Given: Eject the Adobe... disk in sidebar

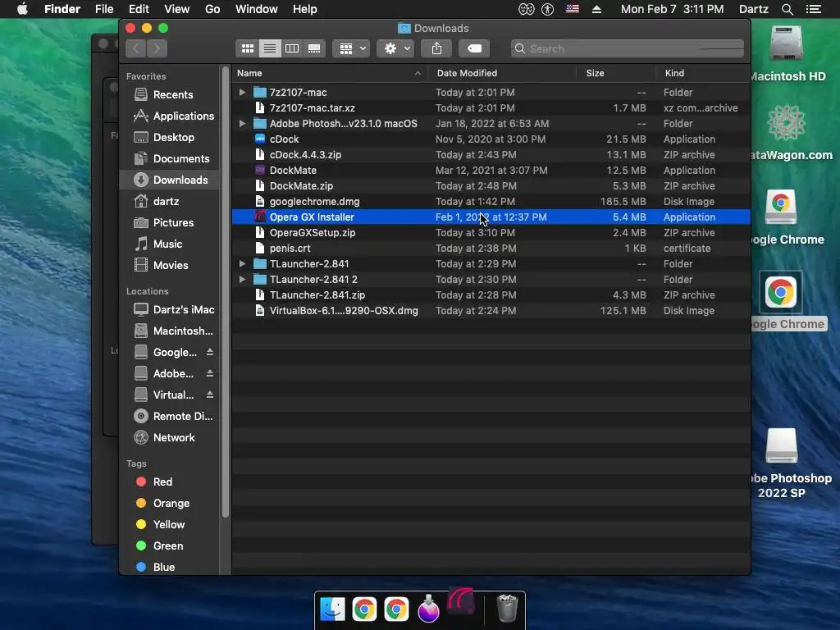Looking at the screenshot, I should [x=210, y=373].
